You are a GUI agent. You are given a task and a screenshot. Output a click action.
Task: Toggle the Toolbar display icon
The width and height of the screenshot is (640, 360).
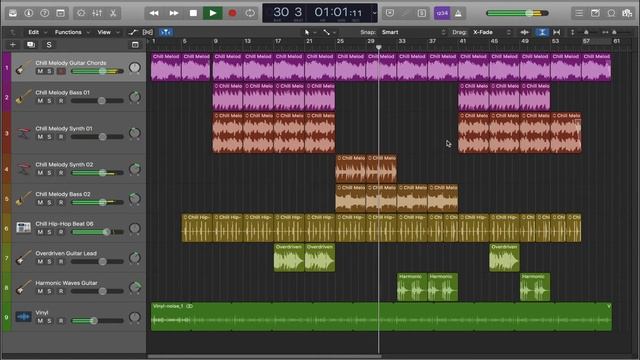tap(60, 13)
